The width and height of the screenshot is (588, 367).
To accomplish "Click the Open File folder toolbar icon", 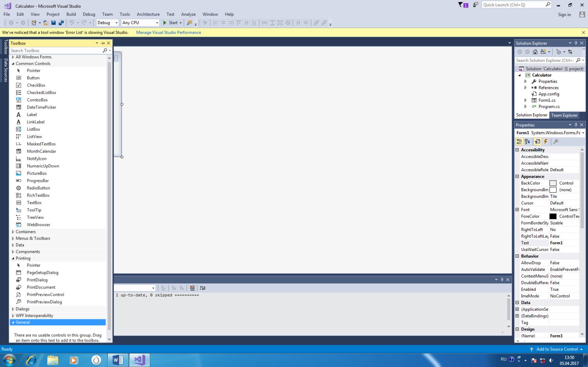I will tap(46, 23).
